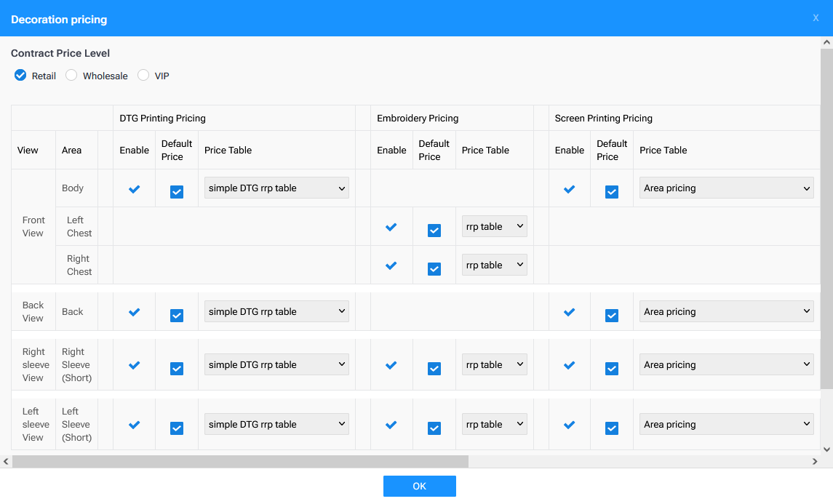Uncheck Default Price for Back screen printing
The width and height of the screenshot is (833, 504).
(x=611, y=315)
